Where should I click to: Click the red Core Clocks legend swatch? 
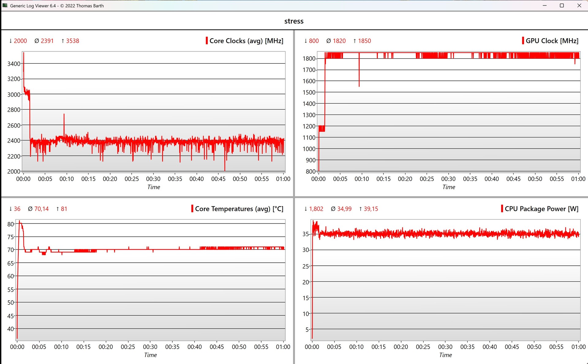(x=207, y=41)
